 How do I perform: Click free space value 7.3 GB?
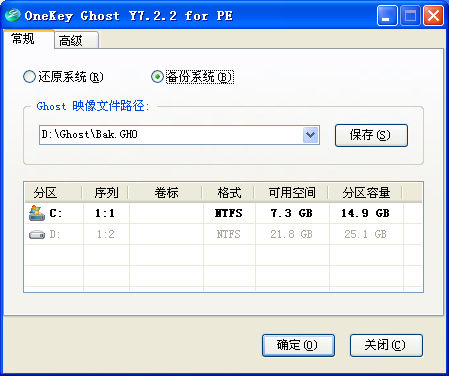(x=292, y=213)
